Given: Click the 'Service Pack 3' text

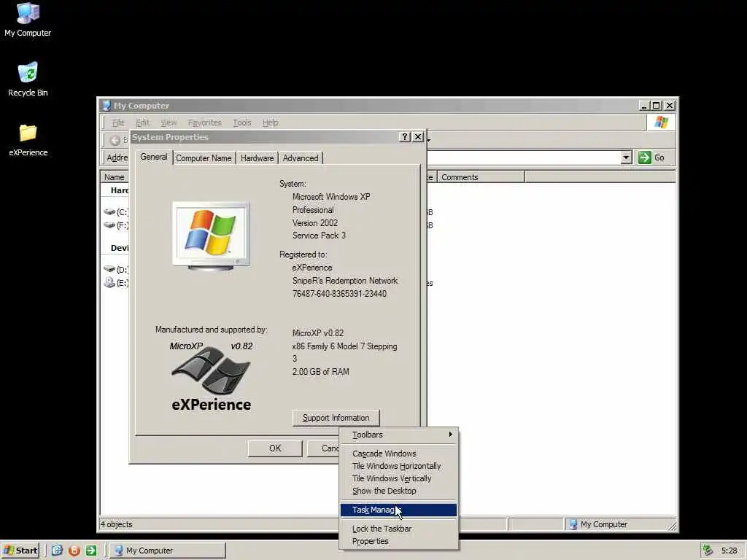Looking at the screenshot, I should pos(319,236).
